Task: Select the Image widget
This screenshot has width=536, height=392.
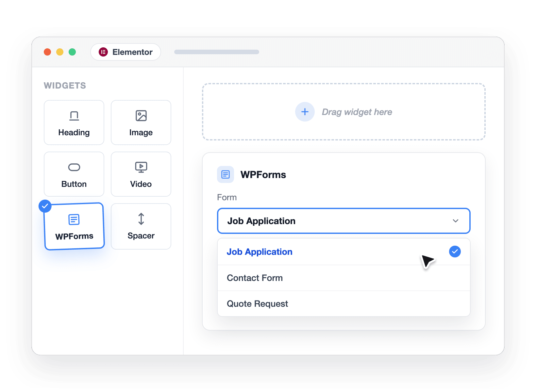Action: pyautogui.click(x=141, y=122)
